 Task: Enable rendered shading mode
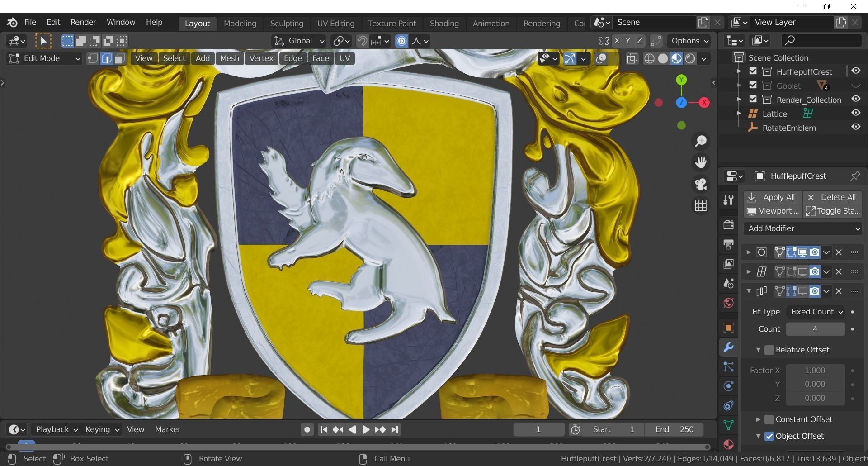(690, 59)
